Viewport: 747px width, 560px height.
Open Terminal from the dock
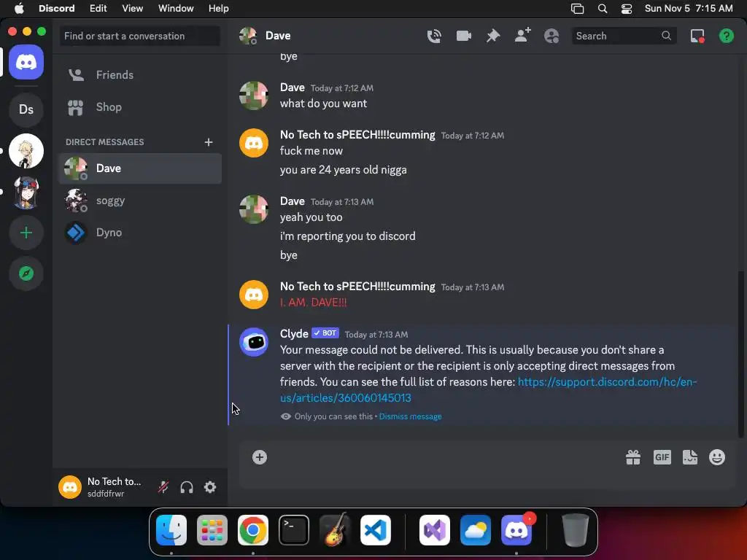(293, 530)
